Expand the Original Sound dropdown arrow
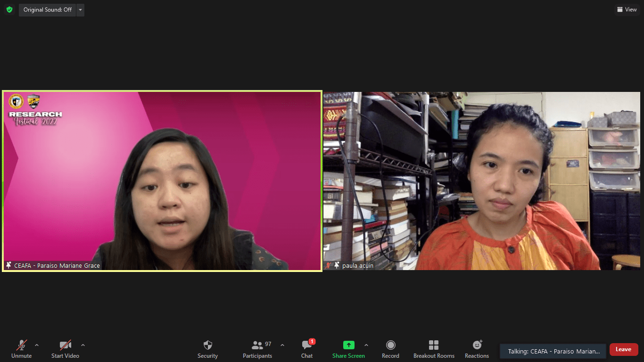644x362 pixels. coord(80,9)
